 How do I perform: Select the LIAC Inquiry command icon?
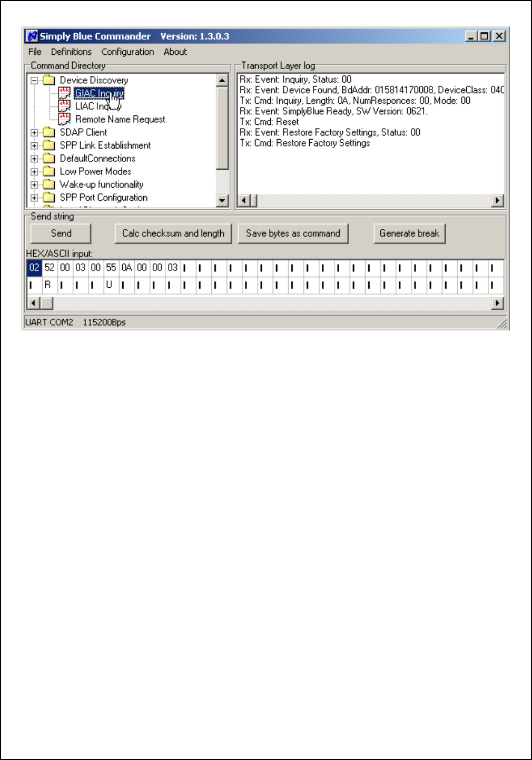pyautogui.click(x=64, y=106)
